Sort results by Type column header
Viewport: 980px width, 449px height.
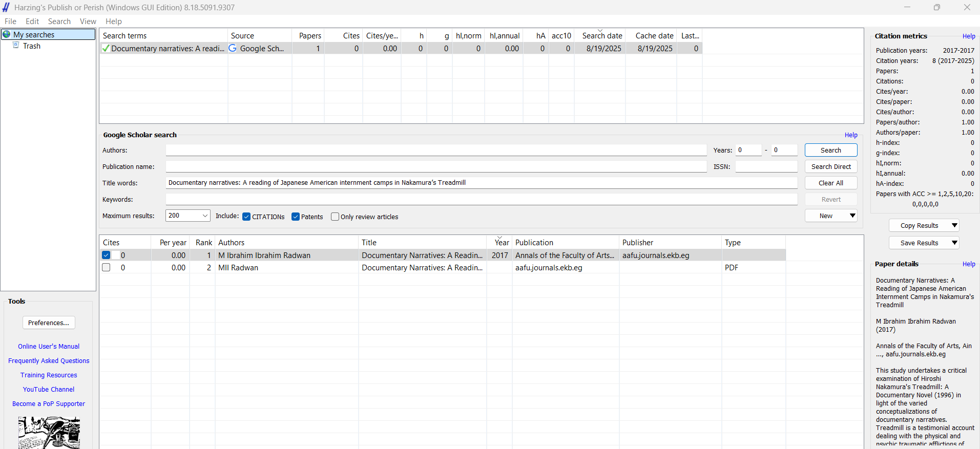[x=754, y=242]
